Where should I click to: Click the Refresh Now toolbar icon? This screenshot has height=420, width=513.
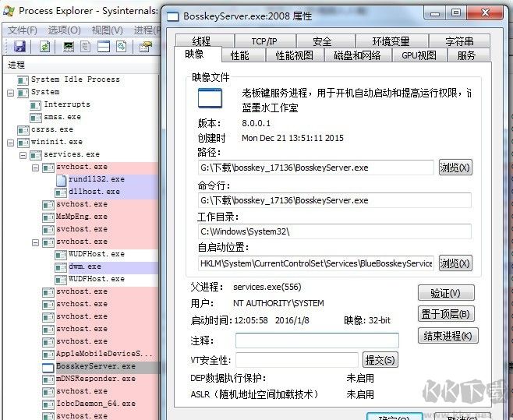tap(44, 47)
